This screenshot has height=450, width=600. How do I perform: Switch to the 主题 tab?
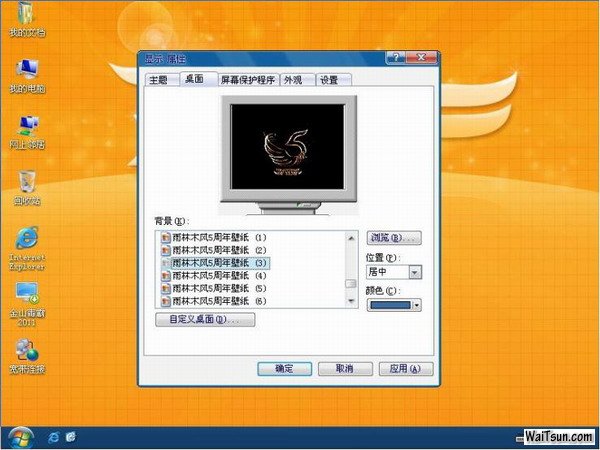coord(158,80)
